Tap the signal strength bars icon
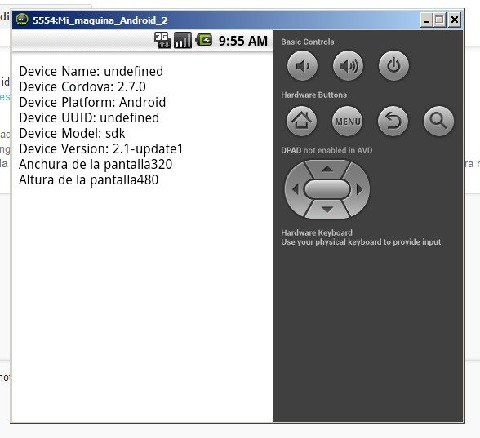This screenshot has width=480, height=438. (183, 40)
